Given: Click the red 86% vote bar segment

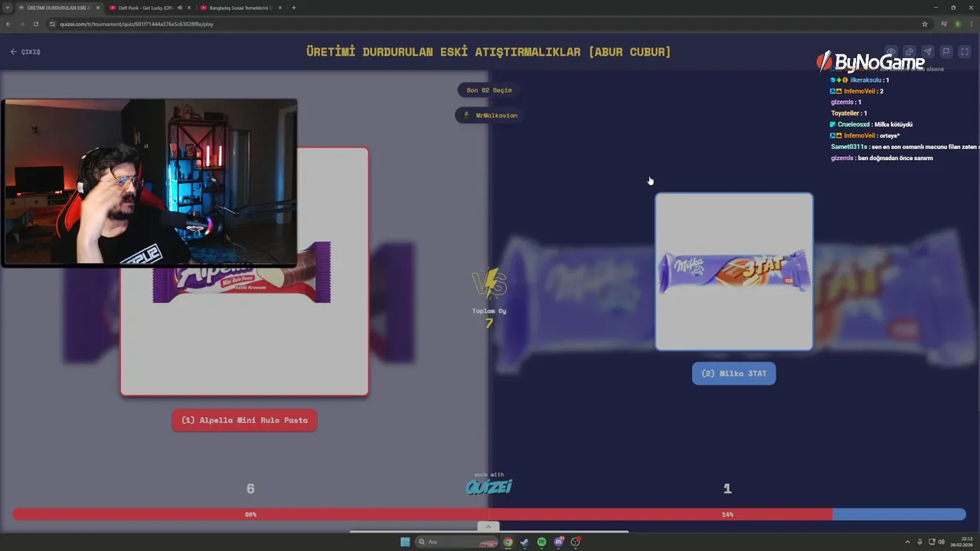Looking at the screenshot, I should point(422,515).
